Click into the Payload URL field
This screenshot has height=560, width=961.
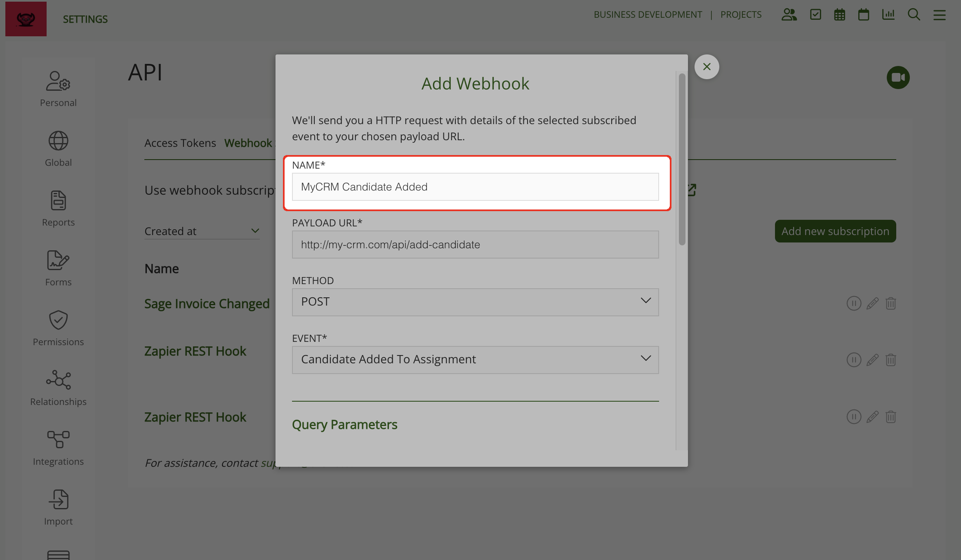pyautogui.click(x=475, y=245)
